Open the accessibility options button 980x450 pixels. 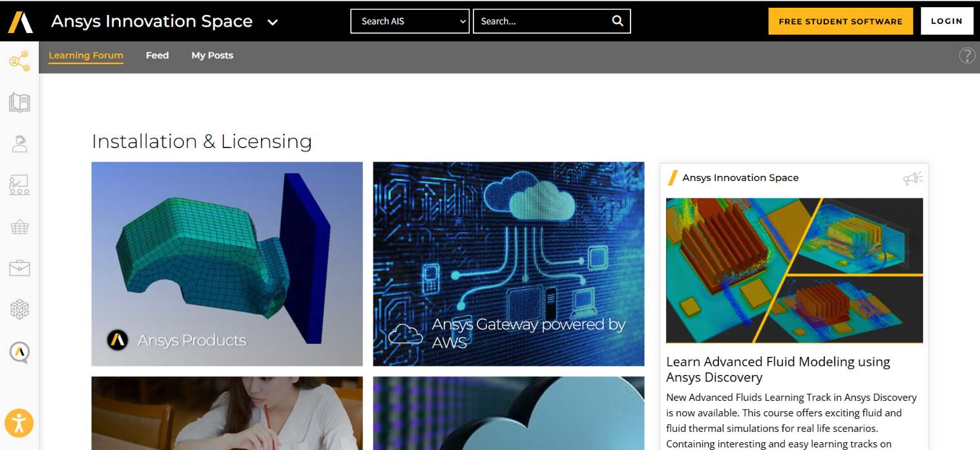(x=19, y=424)
